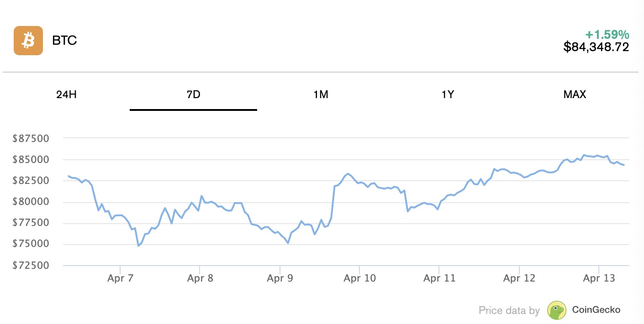Click the Apr 9 date axis label
This screenshot has height=324, width=644.
click(280, 278)
